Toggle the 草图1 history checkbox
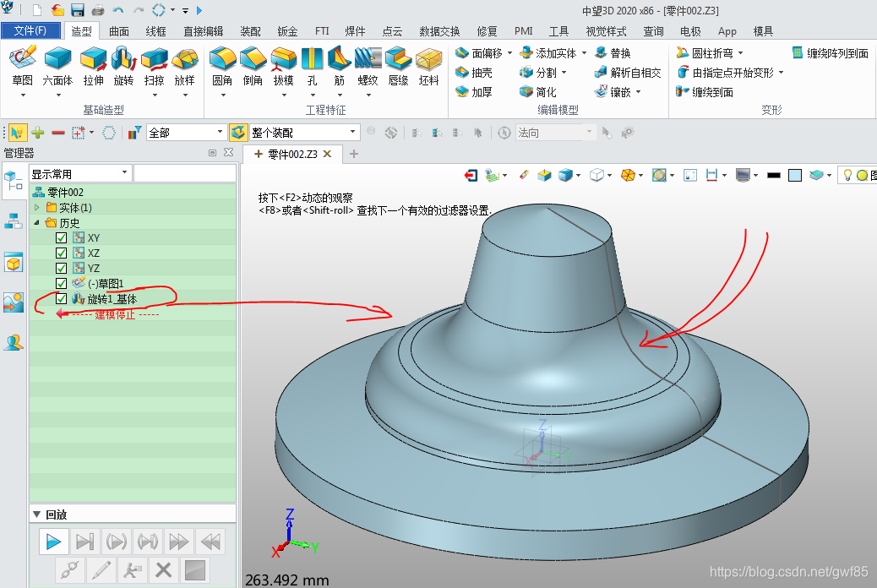877x588 pixels. click(x=61, y=284)
